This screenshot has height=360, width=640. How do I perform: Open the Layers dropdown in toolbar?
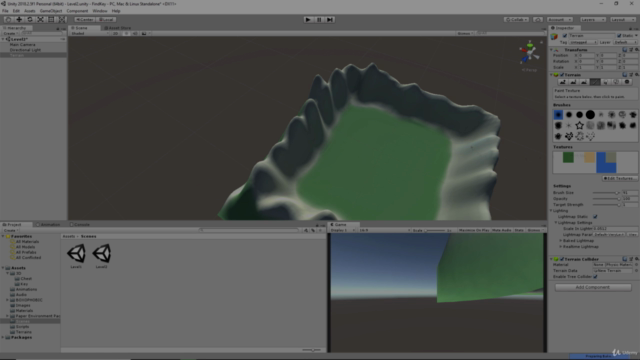[x=592, y=20]
